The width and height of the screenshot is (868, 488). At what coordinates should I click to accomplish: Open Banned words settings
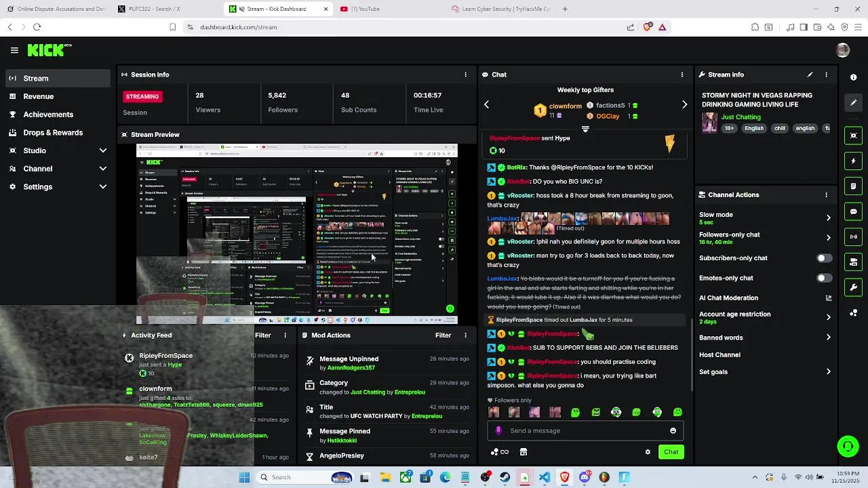[x=828, y=338]
